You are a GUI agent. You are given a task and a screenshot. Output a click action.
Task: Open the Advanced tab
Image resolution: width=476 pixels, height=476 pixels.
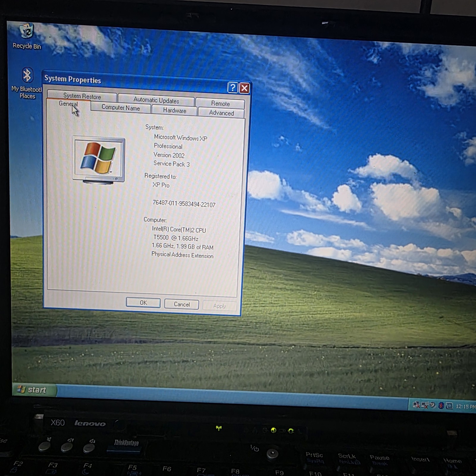(x=221, y=113)
